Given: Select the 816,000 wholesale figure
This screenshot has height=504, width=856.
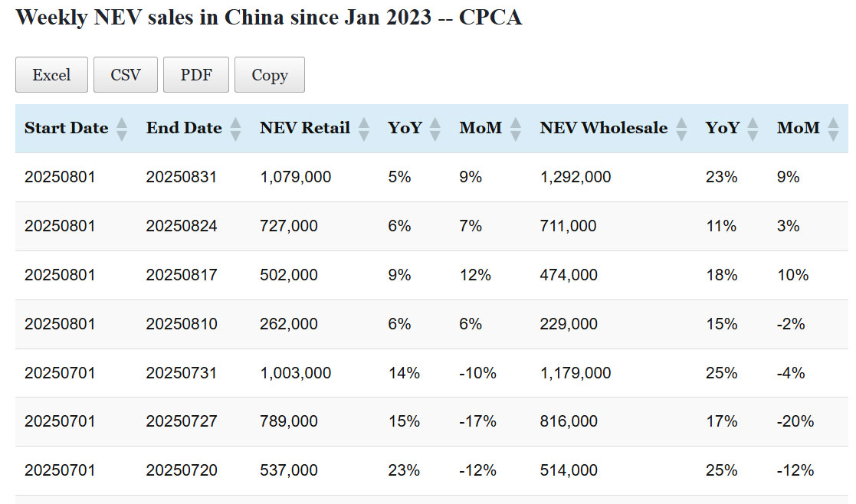Looking at the screenshot, I should (569, 421).
